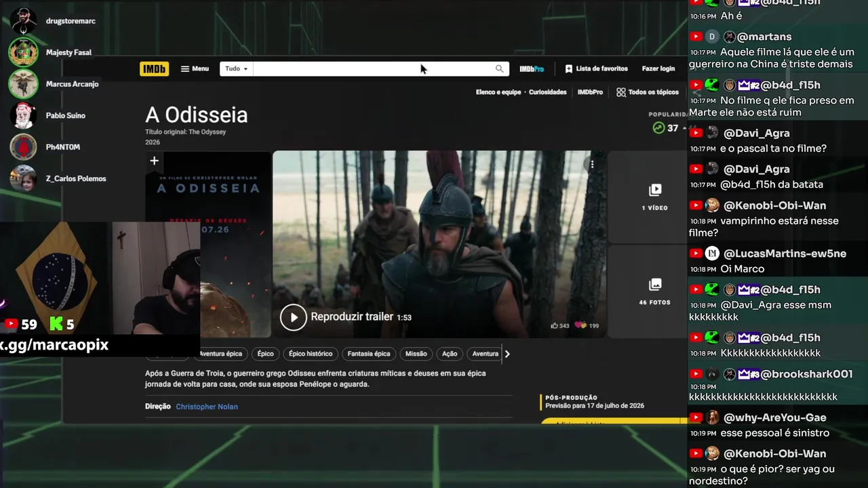
Task: Open Elenco e equipe link
Action: pos(498,92)
